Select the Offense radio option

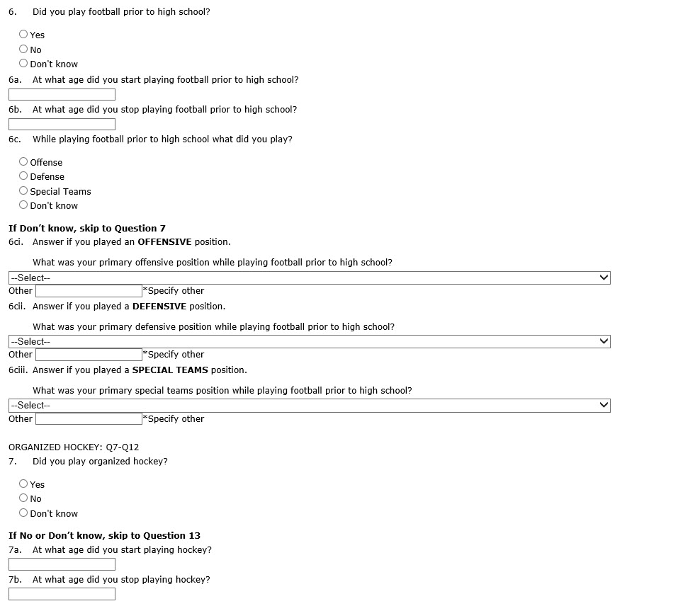pyautogui.click(x=23, y=161)
